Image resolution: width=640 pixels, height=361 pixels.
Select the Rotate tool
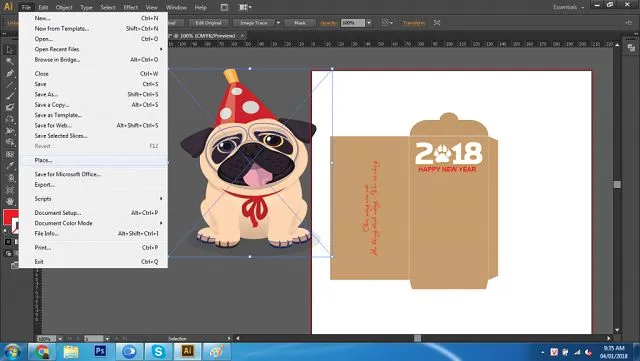tap(9, 119)
